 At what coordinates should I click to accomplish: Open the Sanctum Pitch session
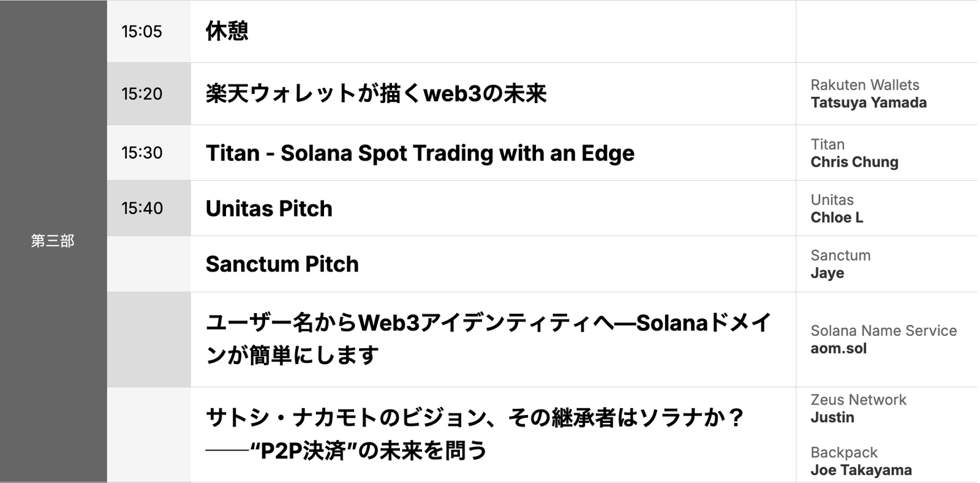tap(282, 264)
